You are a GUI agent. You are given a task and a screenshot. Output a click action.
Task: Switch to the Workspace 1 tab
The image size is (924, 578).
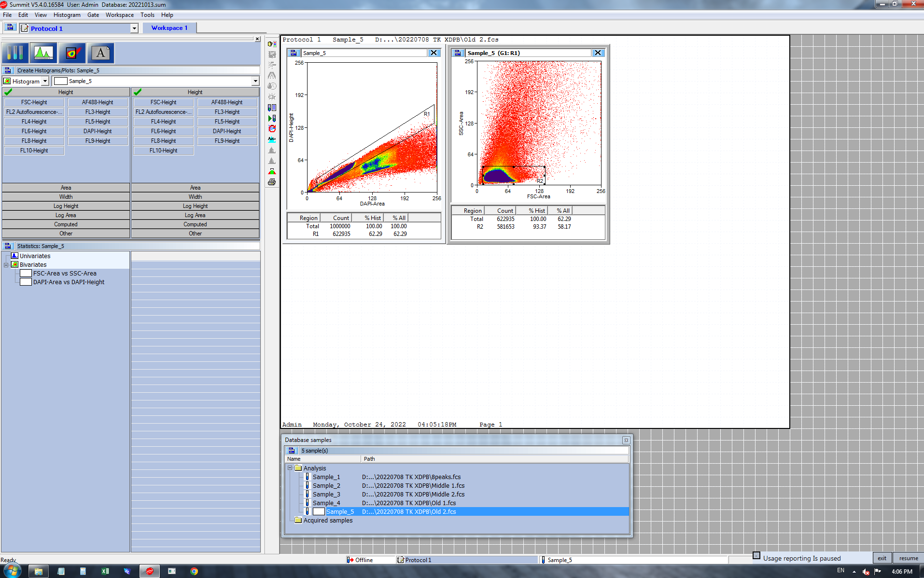click(169, 28)
